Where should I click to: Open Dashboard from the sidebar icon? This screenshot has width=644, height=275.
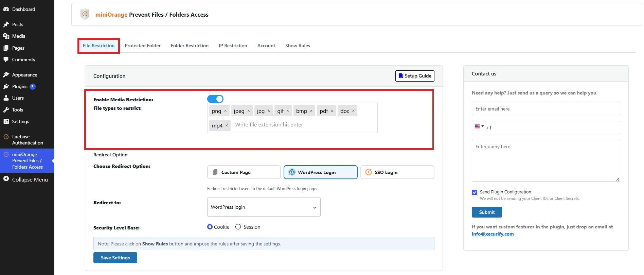tap(6, 9)
